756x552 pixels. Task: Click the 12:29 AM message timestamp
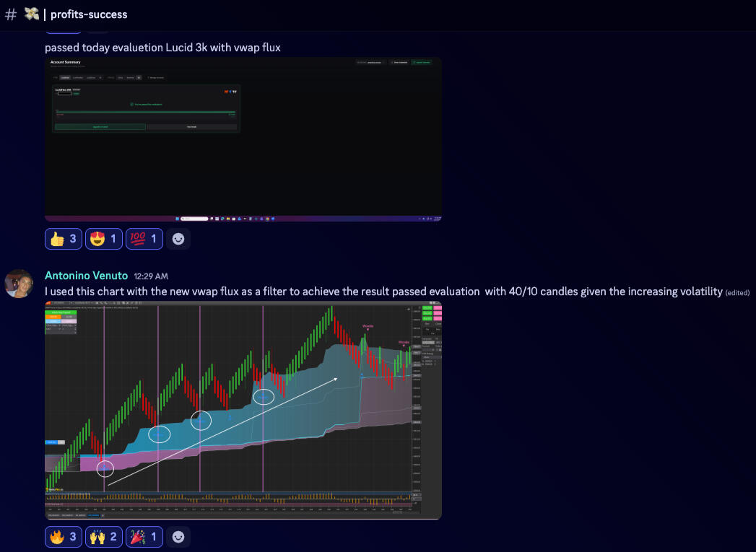[x=151, y=276]
